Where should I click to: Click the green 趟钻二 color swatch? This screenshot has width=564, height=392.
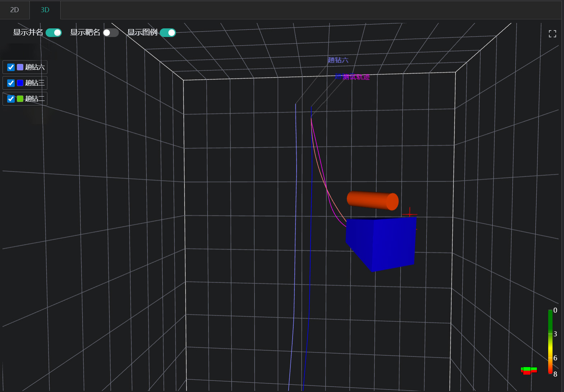point(20,99)
